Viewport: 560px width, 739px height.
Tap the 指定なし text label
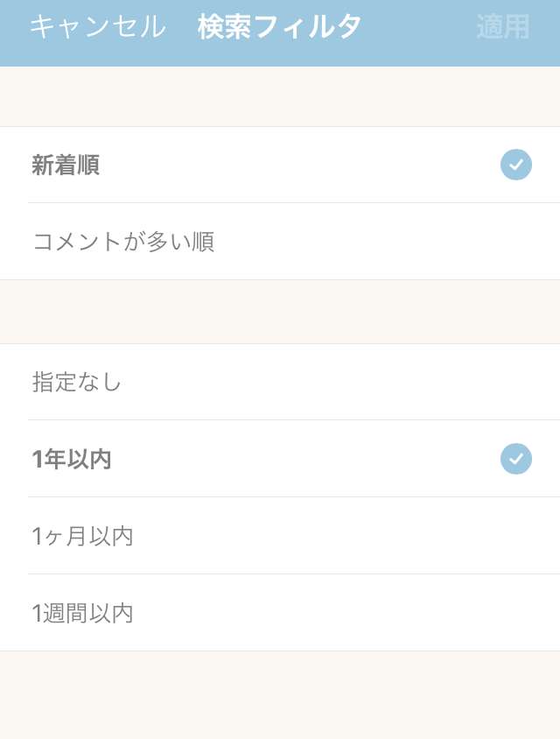(76, 382)
